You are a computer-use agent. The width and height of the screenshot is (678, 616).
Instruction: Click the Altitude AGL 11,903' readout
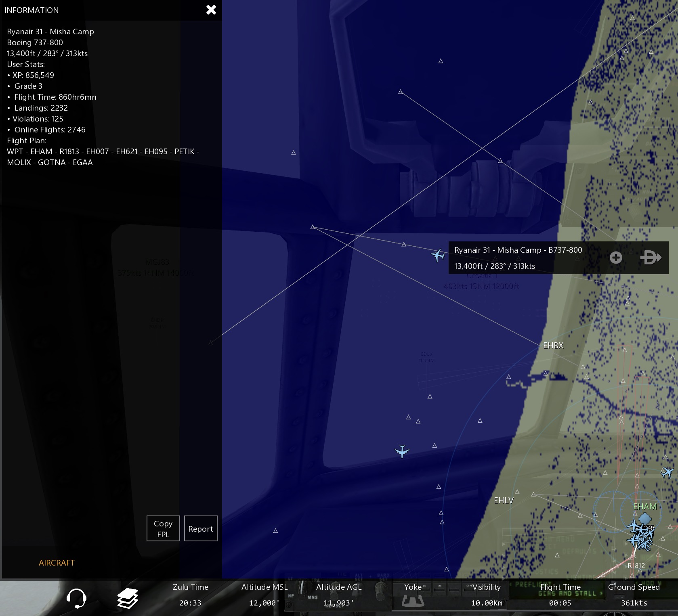click(338, 595)
